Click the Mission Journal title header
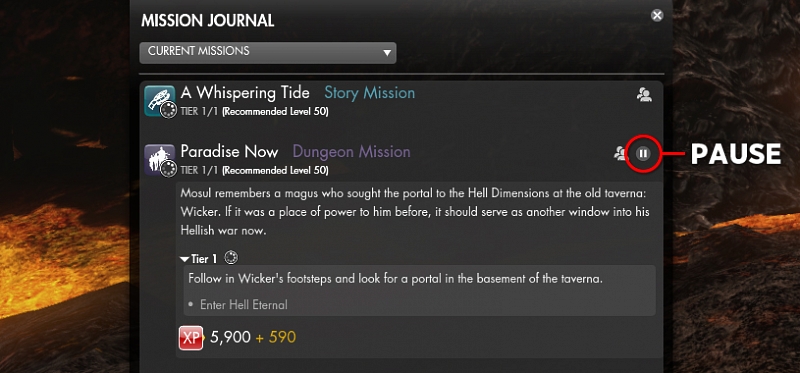The width and height of the screenshot is (800, 373). point(208,21)
